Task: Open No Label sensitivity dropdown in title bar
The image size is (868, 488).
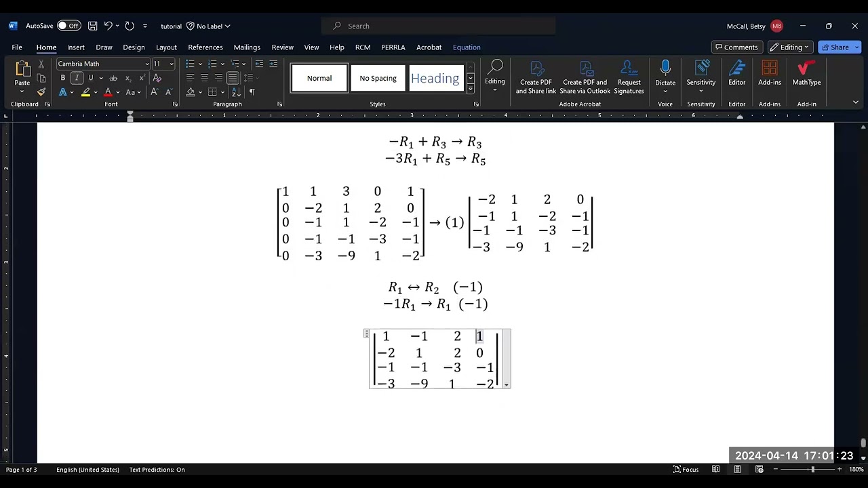Action: click(209, 26)
